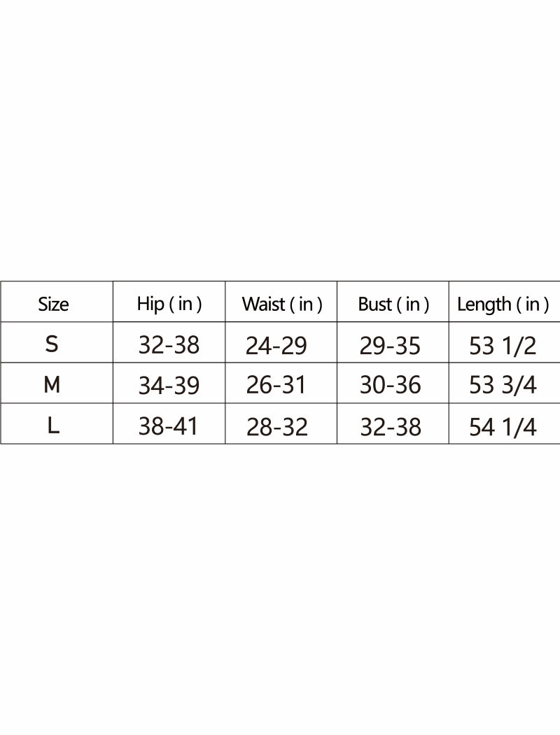This screenshot has width=560, height=735.
Task: Click the bust value 32-38
Action: [391, 428]
